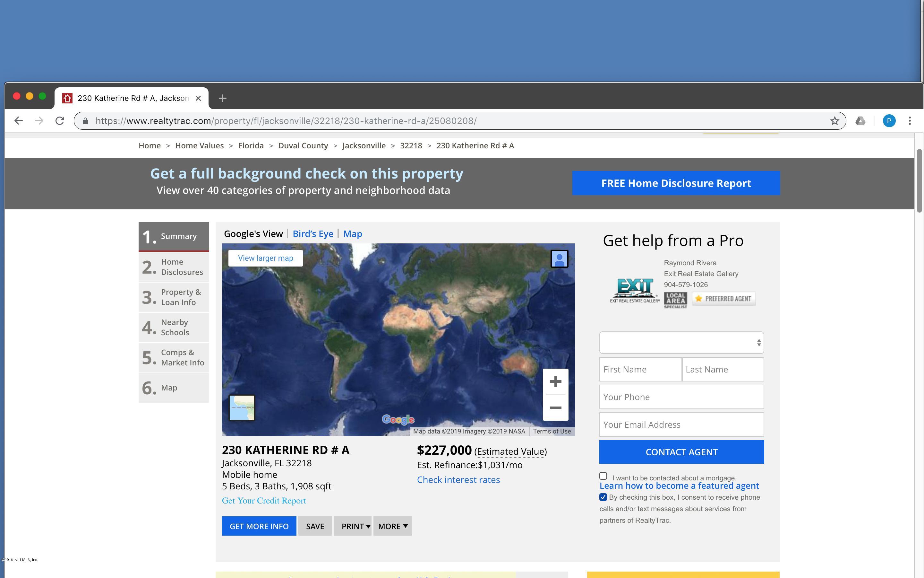The height and width of the screenshot is (578, 924).
Task: Go to Home Disclosures section
Action: click(x=174, y=267)
